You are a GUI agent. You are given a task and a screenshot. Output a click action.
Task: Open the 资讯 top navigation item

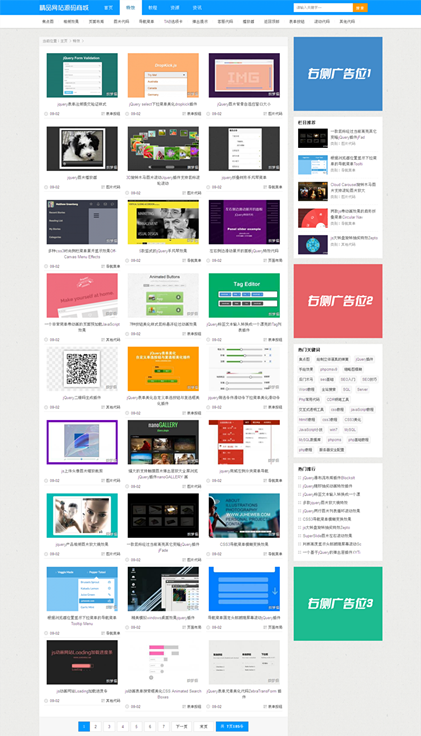click(197, 8)
